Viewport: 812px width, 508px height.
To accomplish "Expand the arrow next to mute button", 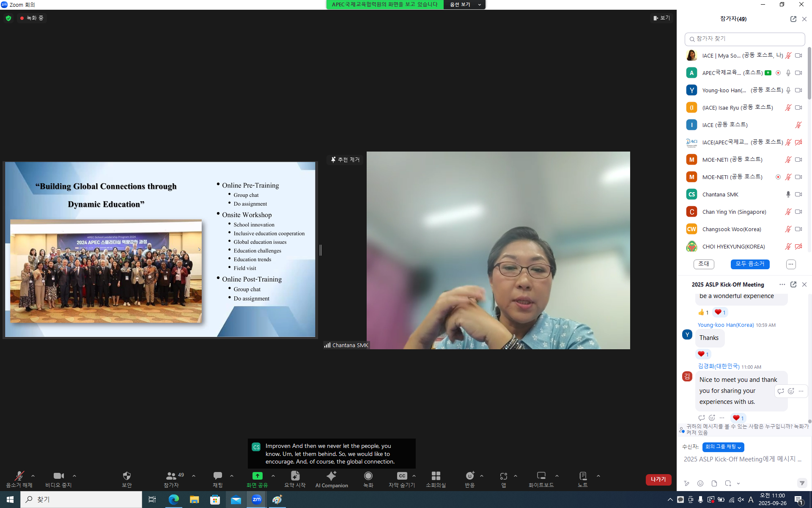I will [33, 476].
